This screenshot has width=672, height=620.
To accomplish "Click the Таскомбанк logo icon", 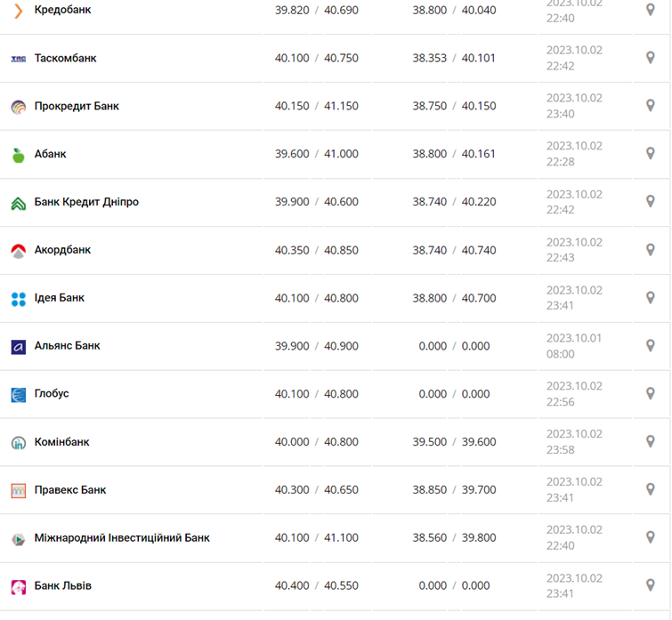I will (18, 59).
